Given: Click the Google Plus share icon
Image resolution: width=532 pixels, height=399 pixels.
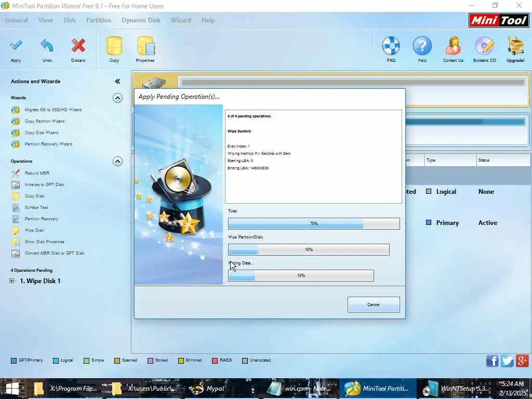Looking at the screenshot, I should pos(523,361).
